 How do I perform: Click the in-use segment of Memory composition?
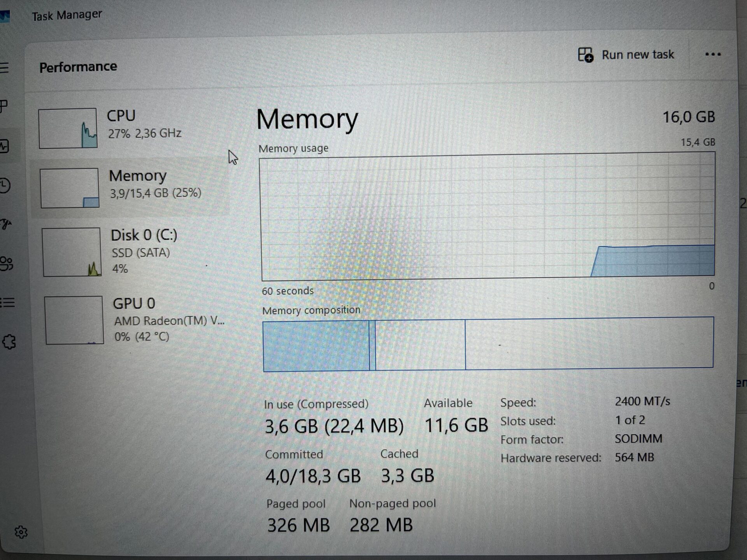tap(316, 346)
